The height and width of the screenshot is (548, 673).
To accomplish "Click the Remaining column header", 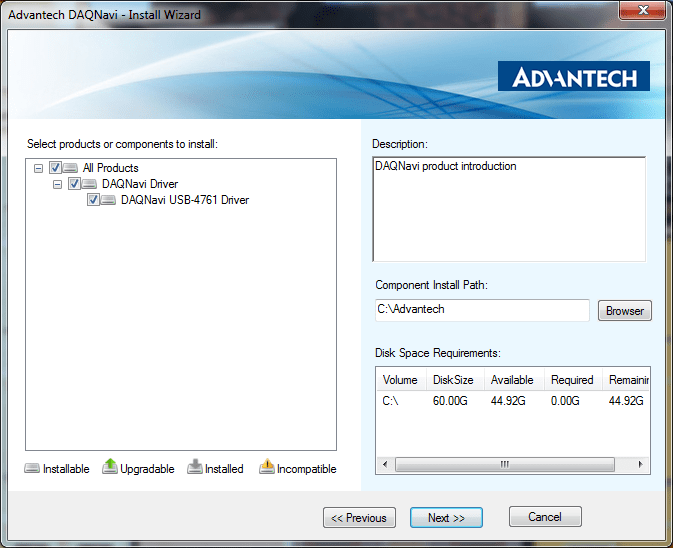I will click(x=627, y=380).
